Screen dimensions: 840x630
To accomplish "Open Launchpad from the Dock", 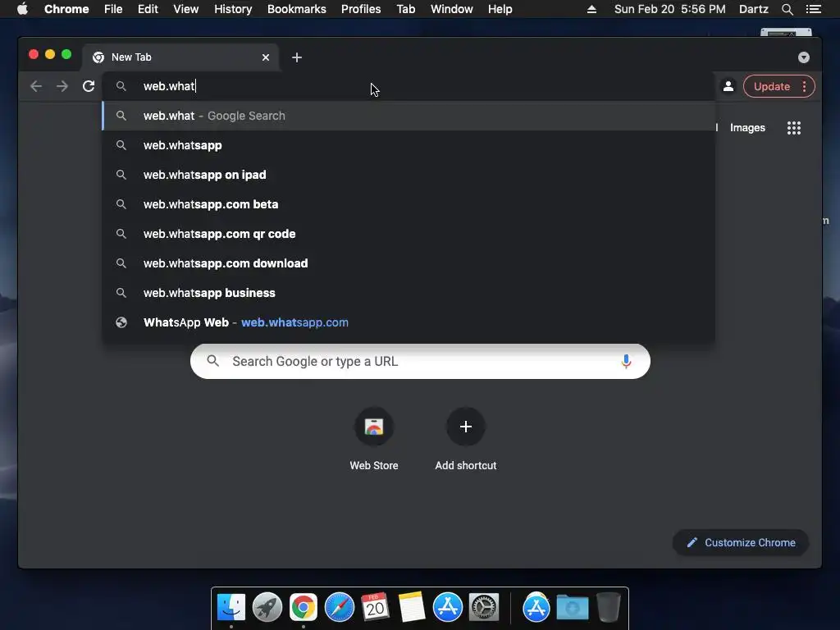I will 267,608.
